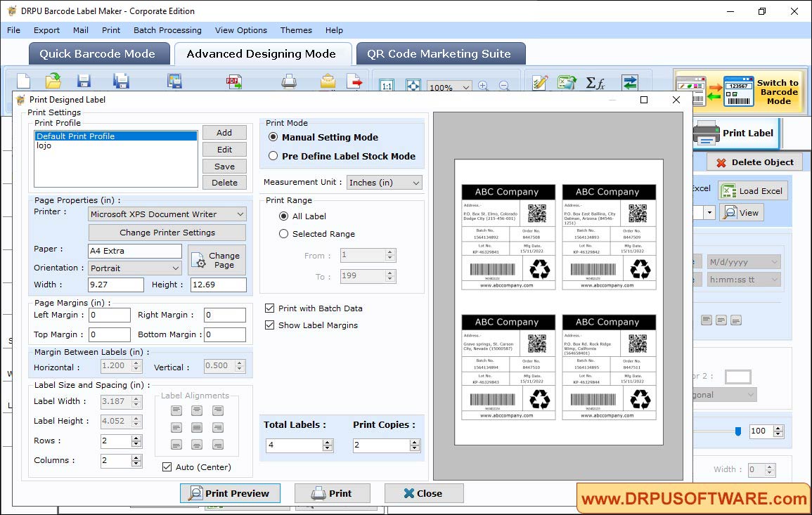Image resolution: width=812 pixels, height=515 pixels.
Task: Click the email envelope icon in toolbar
Action: click(x=328, y=82)
